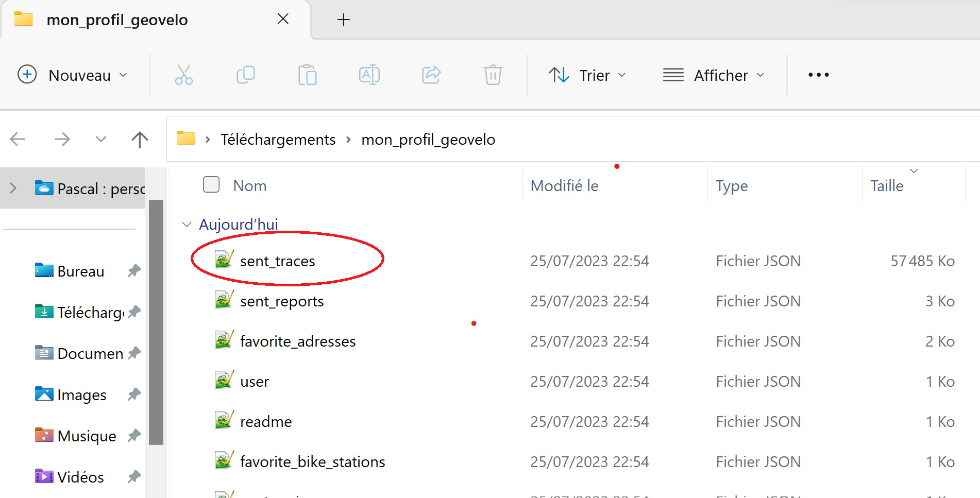The image size is (980, 498).
Task: Open the Images folder from the sidebar
Action: [x=81, y=394]
